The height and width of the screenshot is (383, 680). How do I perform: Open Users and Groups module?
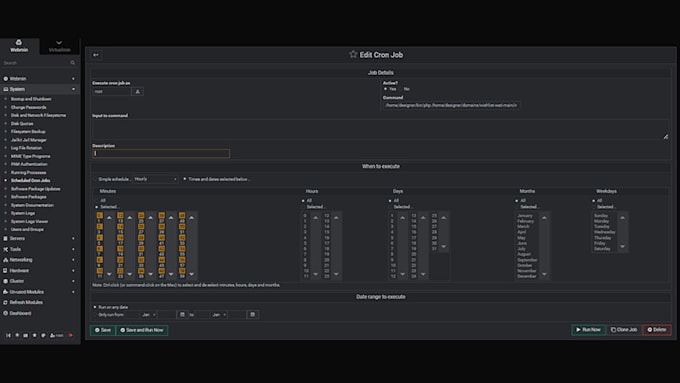click(x=27, y=229)
